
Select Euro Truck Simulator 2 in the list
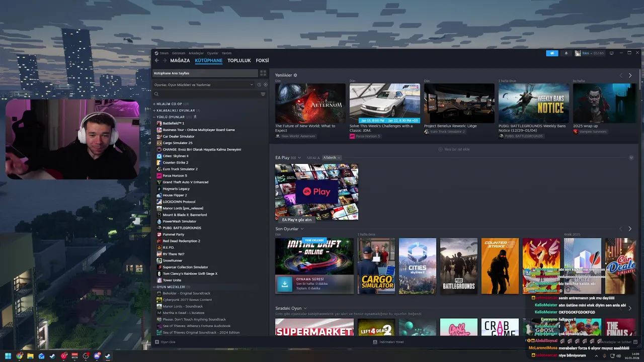pos(180,169)
